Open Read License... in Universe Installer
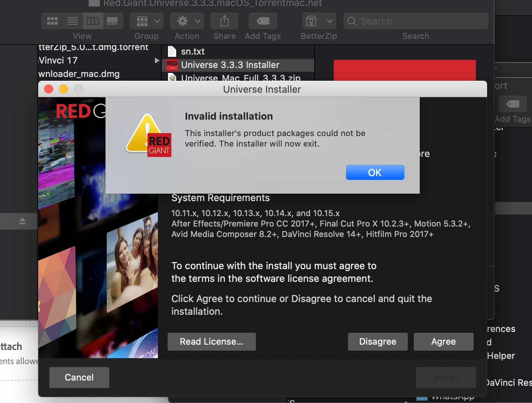The width and height of the screenshot is (532, 403). click(x=211, y=342)
